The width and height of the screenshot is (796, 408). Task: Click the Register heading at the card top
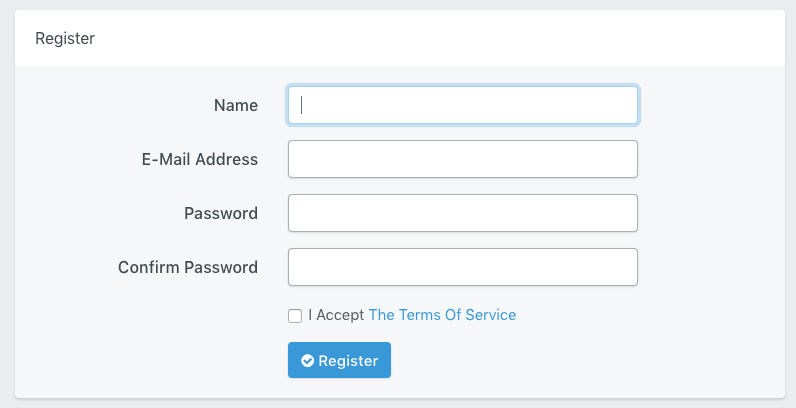65,38
